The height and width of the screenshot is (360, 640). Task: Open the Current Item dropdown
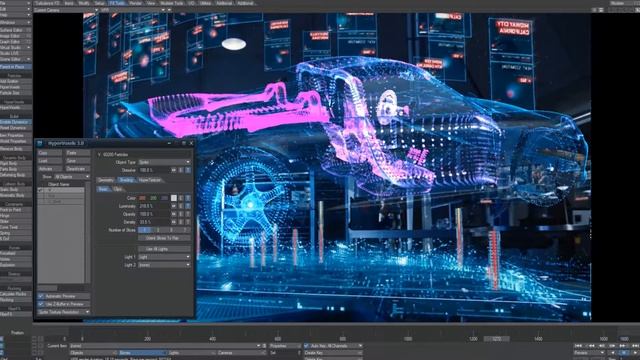pos(165,346)
